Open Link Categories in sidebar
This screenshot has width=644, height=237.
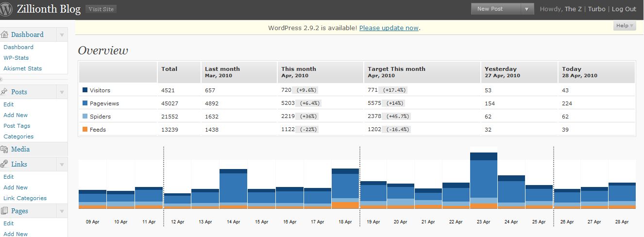pyautogui.click(x=25, y=198)
